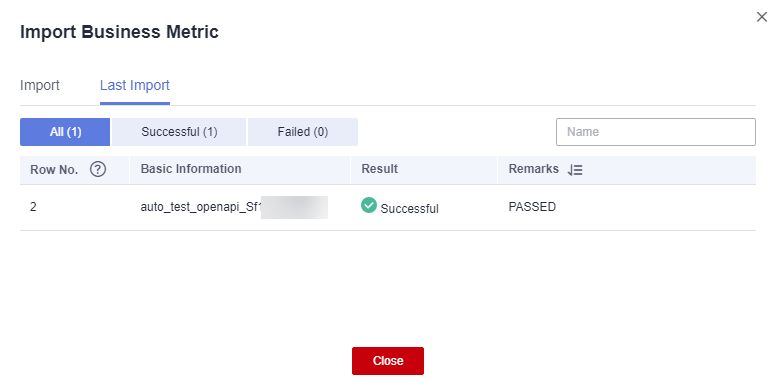Image resolution: width=774 pixels, height=392 pixels.
Task: Click the Import Business Metric title
Action: pos(119,32)
